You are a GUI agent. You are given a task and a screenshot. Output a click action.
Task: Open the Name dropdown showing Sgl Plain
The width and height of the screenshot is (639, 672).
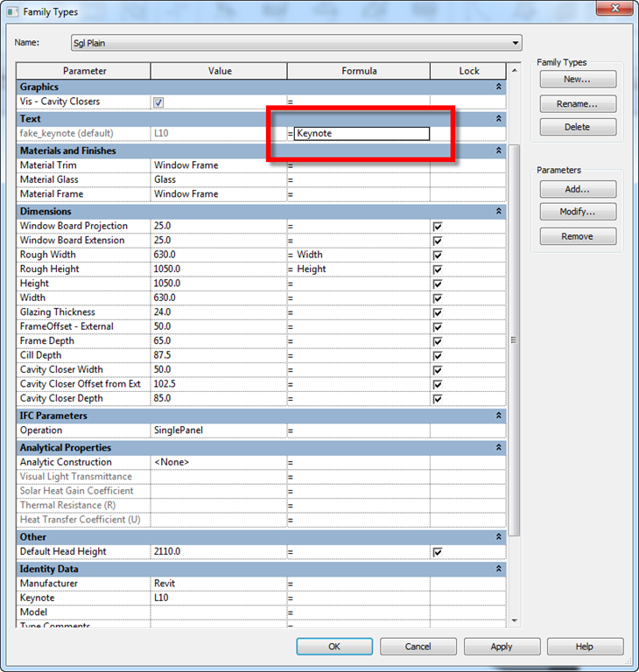[x=516, y=43]
